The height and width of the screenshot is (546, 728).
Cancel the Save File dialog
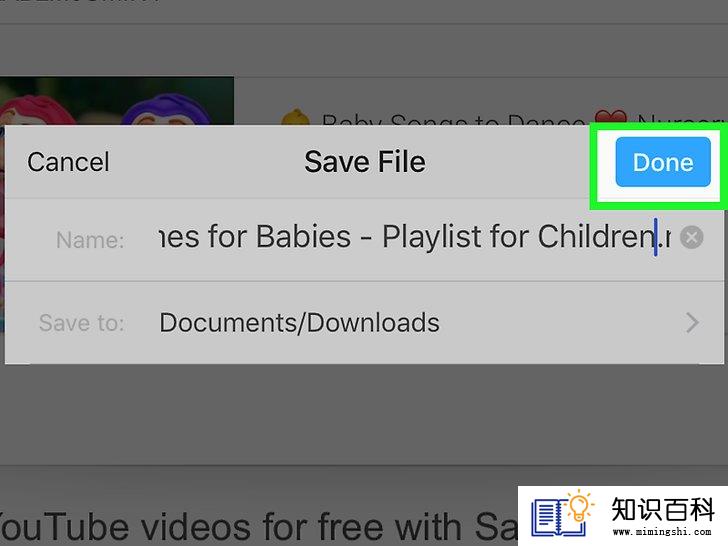tap(68, 162)
